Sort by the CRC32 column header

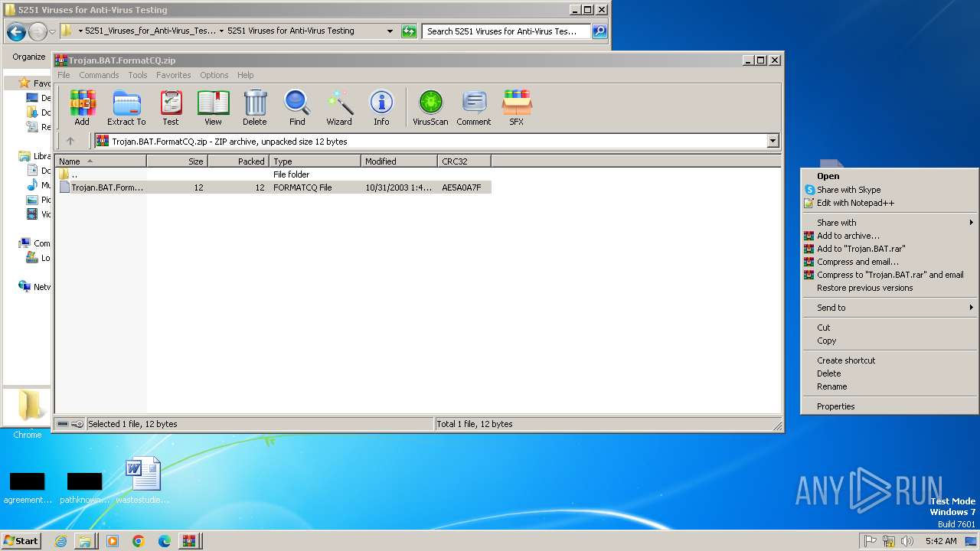(464, 161)
